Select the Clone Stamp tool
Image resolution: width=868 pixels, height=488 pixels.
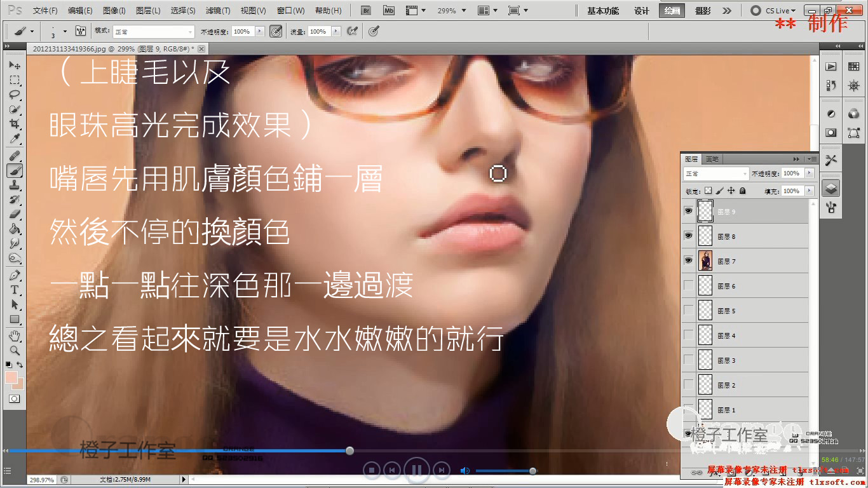point(15,185)
